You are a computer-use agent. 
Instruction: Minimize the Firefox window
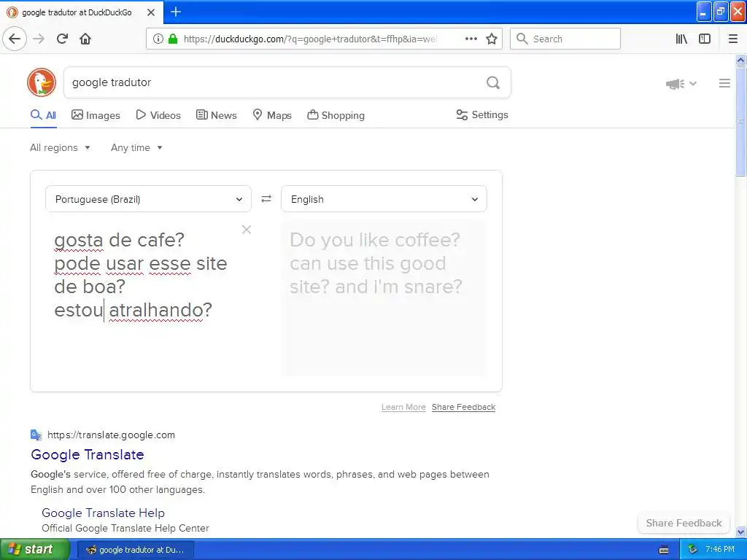(x=704, y=12)
